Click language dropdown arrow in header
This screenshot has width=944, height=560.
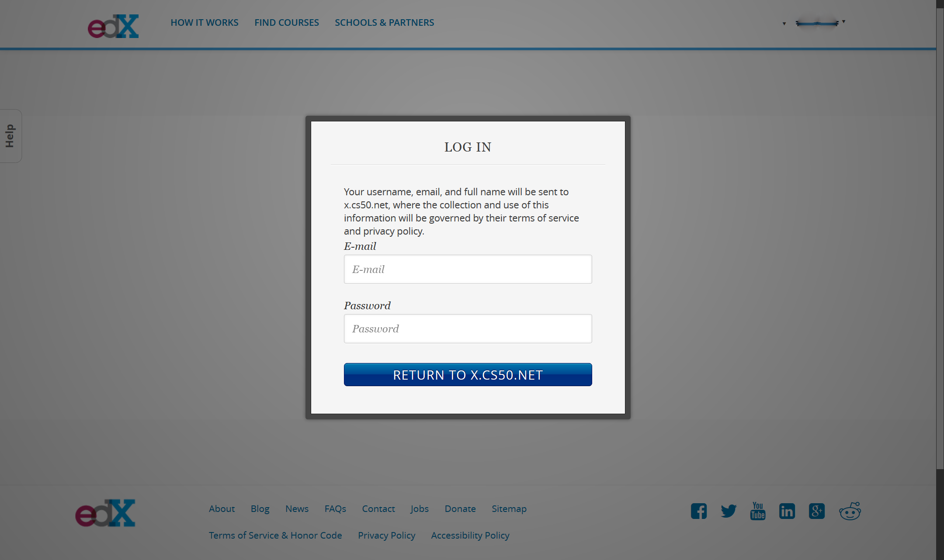tap(784, 23)
